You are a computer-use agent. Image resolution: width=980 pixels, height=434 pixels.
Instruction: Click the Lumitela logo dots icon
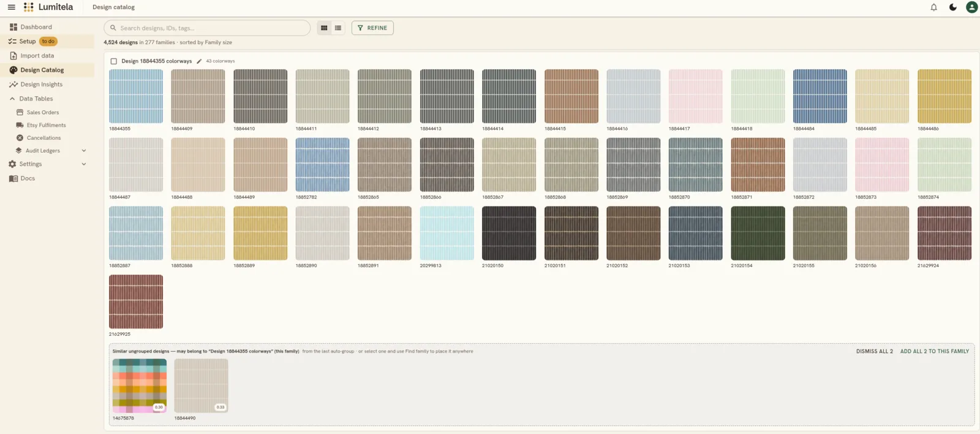[x=28, y=7]
